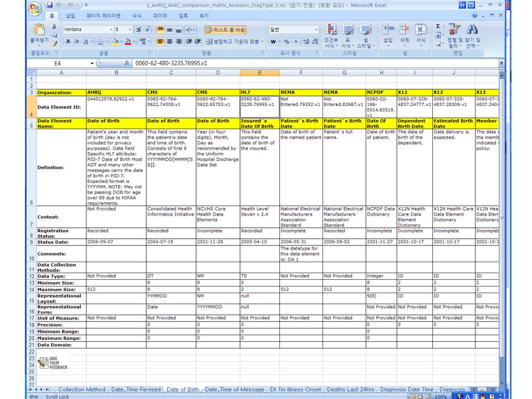Decrease the cell indent
Viewport: 532px width, 399px height.
[190, 42]
